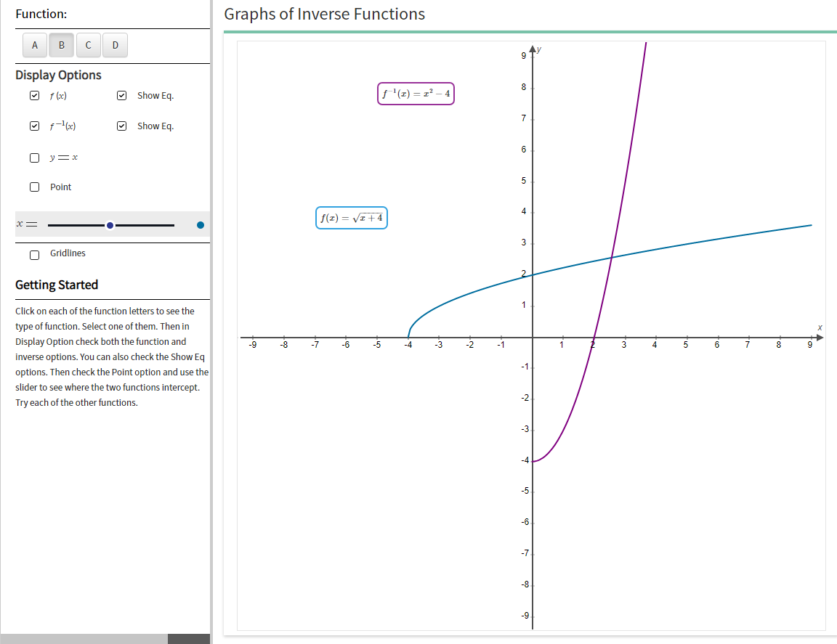Click the f(x) = √(x+4) equation box

[x=351, y=218]
